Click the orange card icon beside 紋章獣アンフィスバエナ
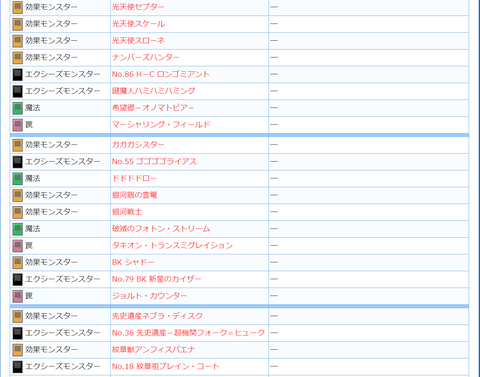 [17, 350]
